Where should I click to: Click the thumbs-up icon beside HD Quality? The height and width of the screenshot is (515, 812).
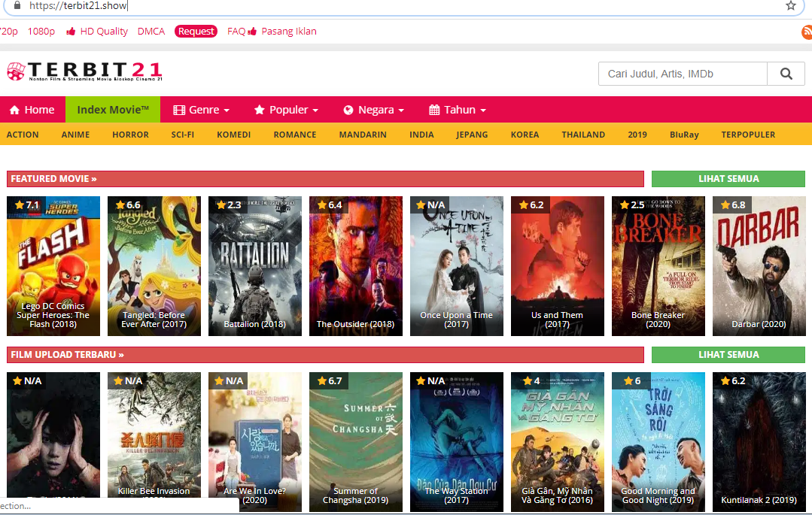[x=71, y=32]
